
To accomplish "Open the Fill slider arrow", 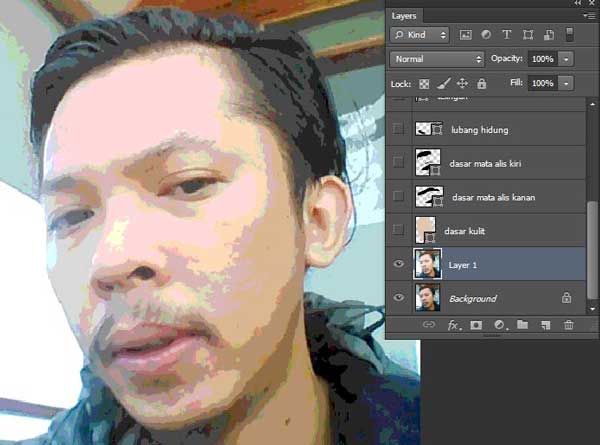I will [x=566, y=83].
